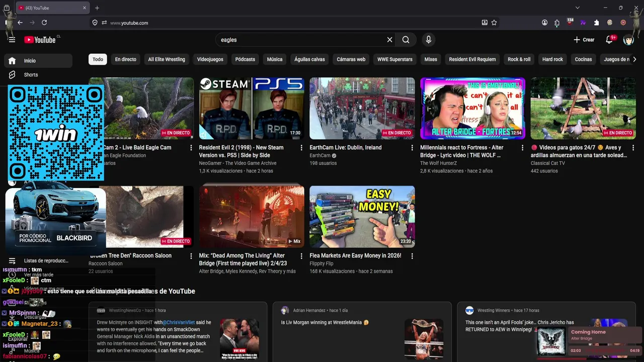
Task: Select the Pódcasts filter chip
Action: 245,59
